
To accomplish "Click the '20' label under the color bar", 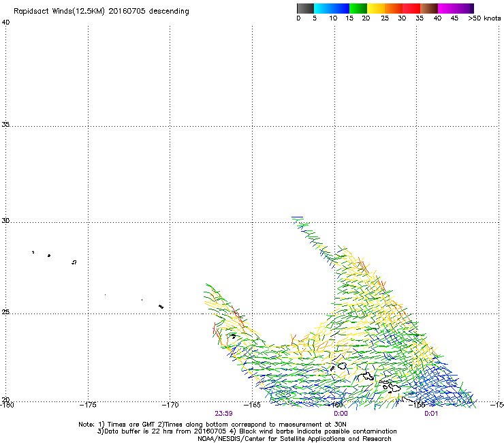I will [x=366, y=18].
